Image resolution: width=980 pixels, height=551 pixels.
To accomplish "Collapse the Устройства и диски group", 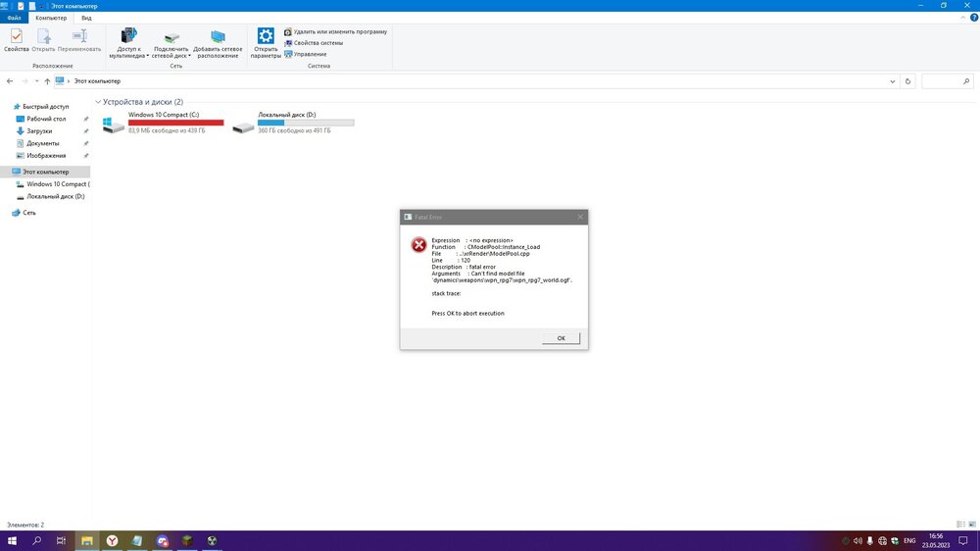I will (x=98, y=102).
